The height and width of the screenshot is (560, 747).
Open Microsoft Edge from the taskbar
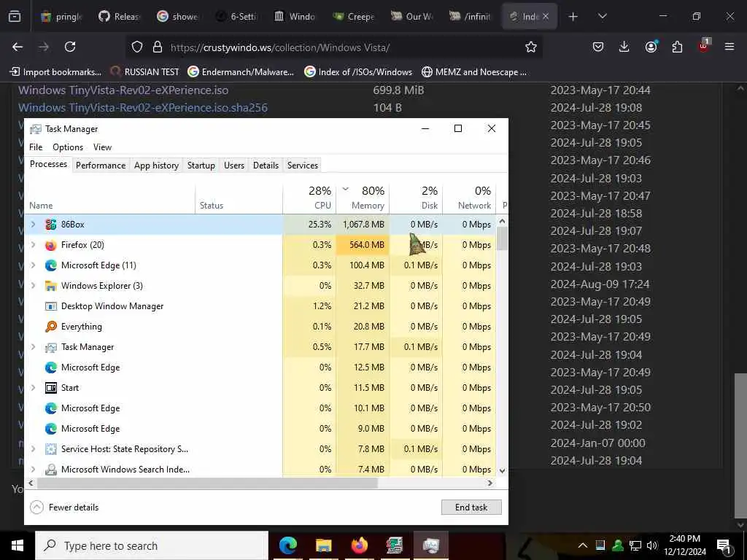pos(287,545)
